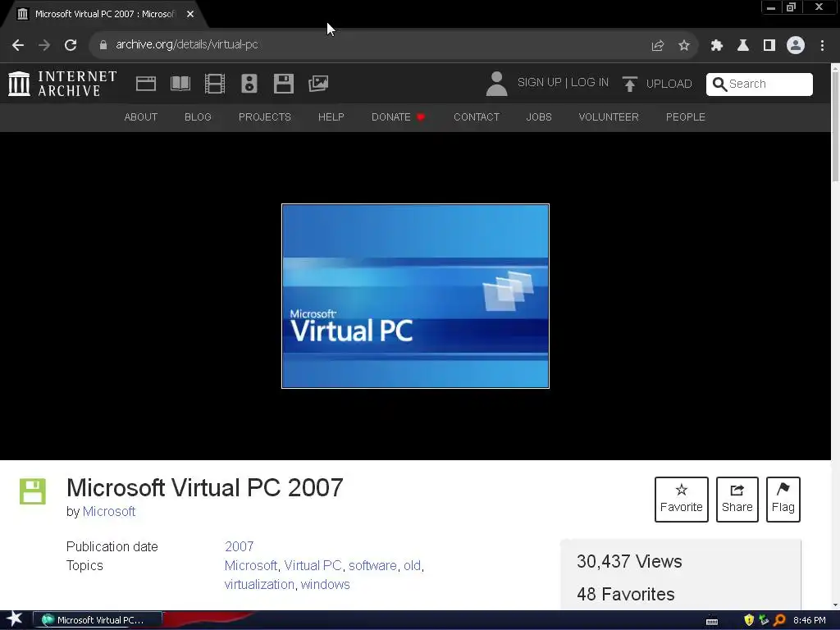Go back with the browser back arrow

[18, 45]
